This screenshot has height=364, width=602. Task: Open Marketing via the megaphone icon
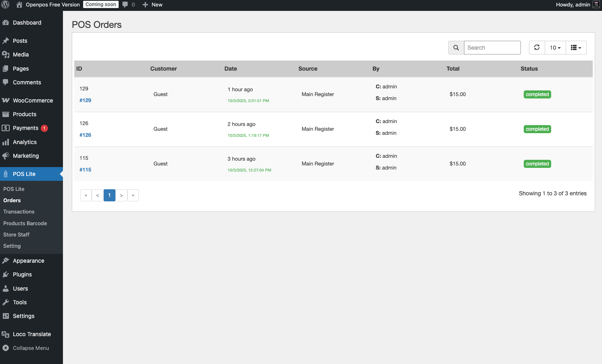pyautogui.click(x=6, y=156)
